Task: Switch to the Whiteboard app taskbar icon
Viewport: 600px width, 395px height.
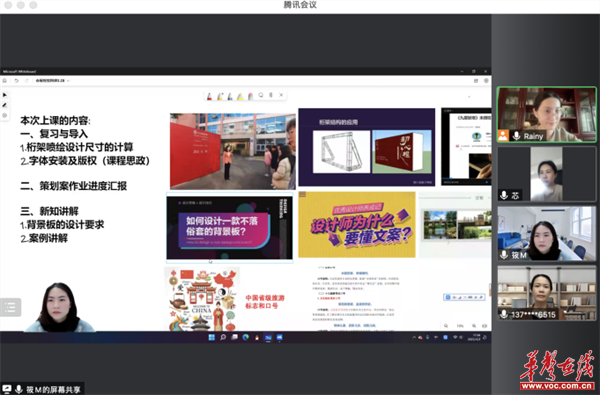Action: pyautogui.click(x=268, y=337)
